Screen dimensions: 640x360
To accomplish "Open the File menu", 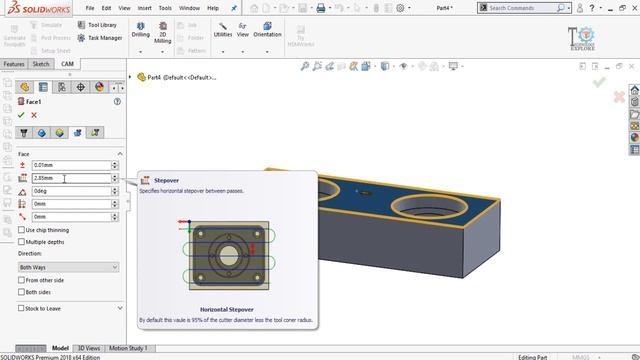I will pyautogui.click(x=90, y=8).
